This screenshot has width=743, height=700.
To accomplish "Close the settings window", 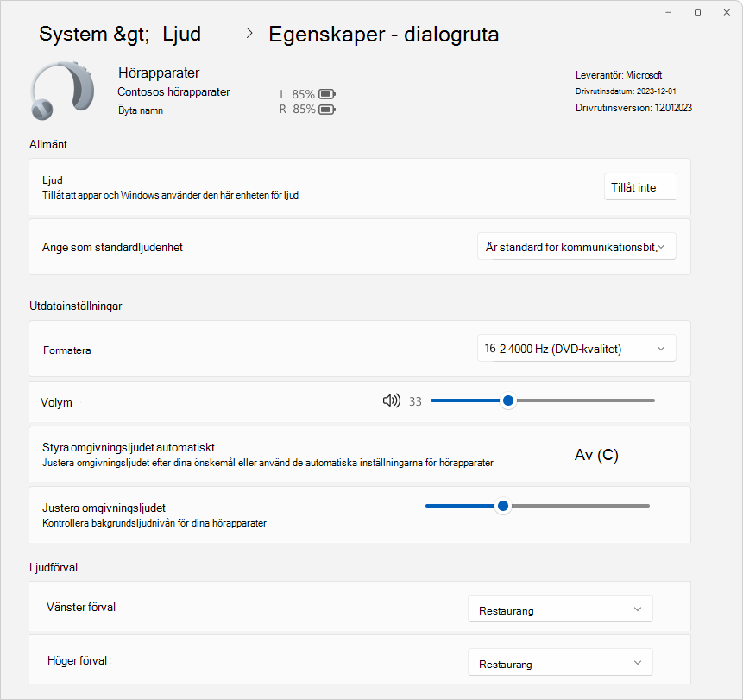I will pos(727,12).
